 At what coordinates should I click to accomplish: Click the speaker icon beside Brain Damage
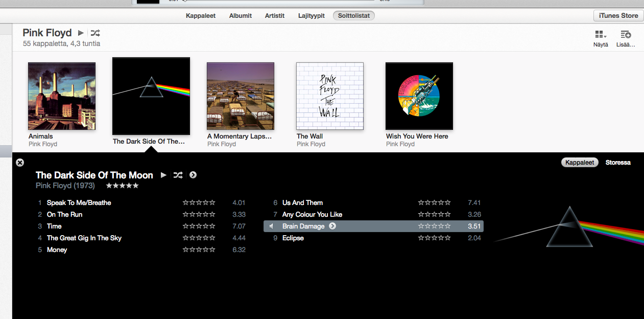coord(272,226)
